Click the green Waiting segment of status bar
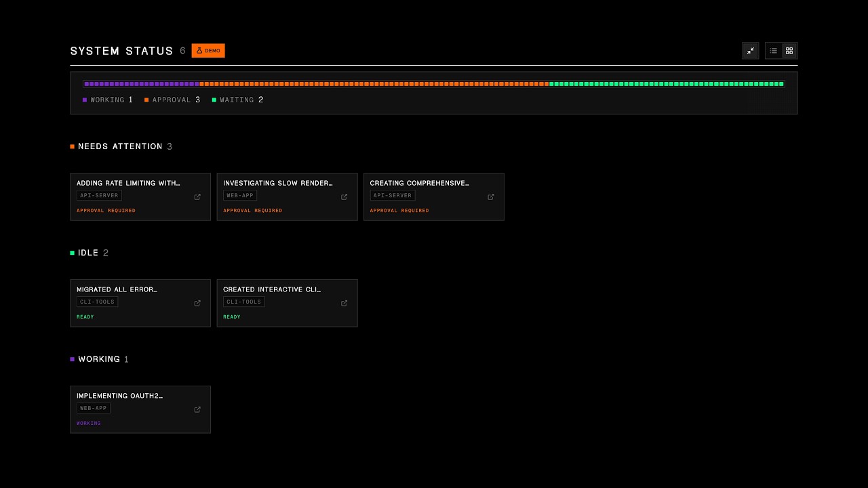The height and width of the screenshot is (488, 868). pyautogui.click(x=667, y=84)
